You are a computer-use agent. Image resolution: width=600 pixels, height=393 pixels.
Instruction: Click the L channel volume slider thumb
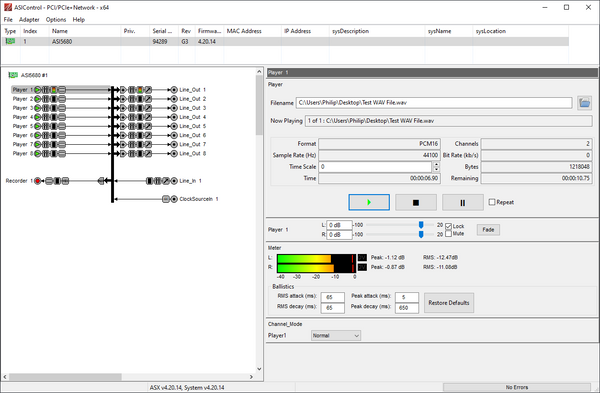[421, 225]
